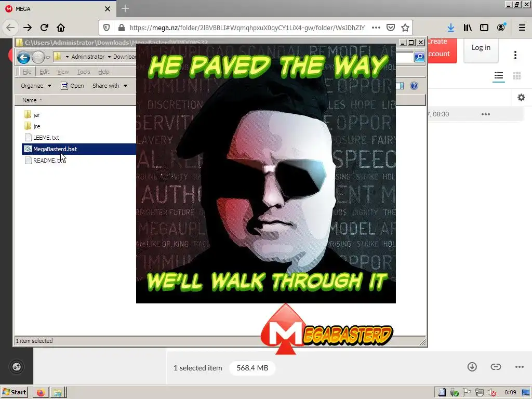This screenshot has height=399, width=532.
Task: Open Explorer Edit menu
Action: pos(44,72)
